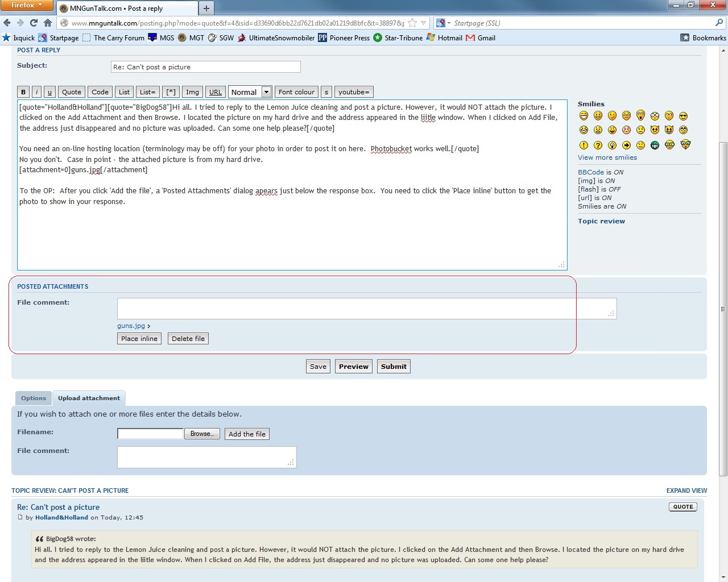Click the search magnifier icon
Image resolution: width=728 pixels, height=582 pixels.
tap(719, 23)
